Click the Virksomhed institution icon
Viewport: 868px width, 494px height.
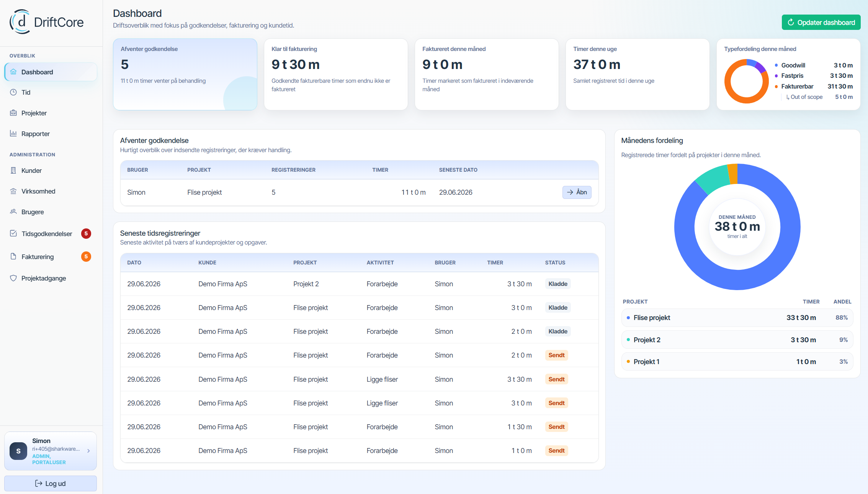(x=13, y=191)
